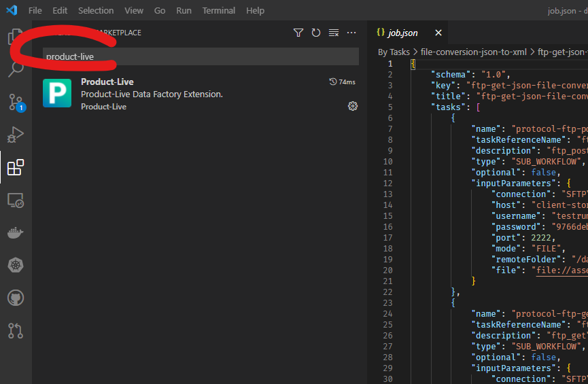
Task: Refresh the extensions list
Action: (x=315, y=33)
